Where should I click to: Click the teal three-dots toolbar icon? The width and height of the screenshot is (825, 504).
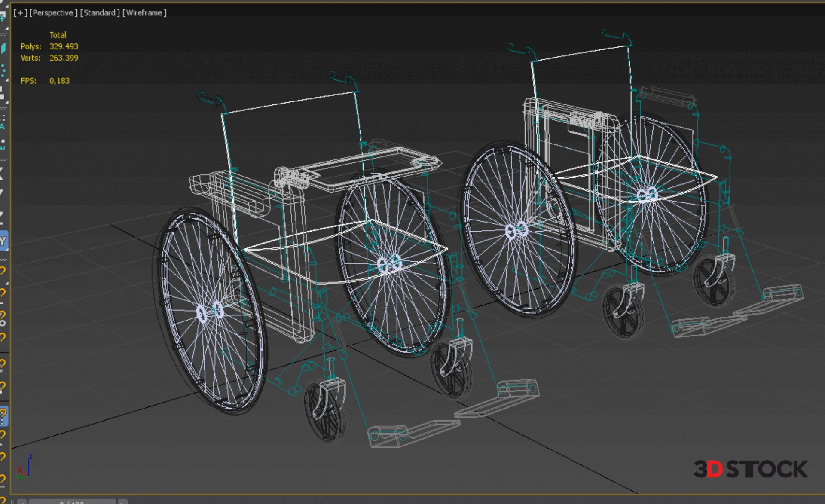tap(3, 71)
